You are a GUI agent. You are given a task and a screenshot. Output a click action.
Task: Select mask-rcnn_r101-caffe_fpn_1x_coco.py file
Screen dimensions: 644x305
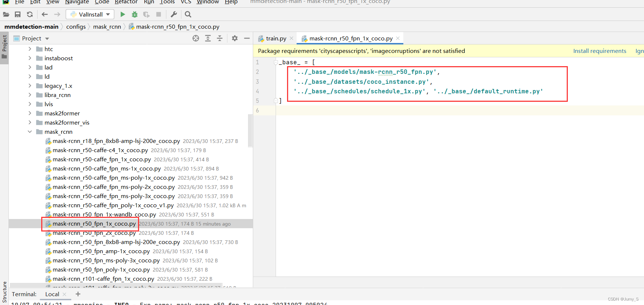[103, 279]
